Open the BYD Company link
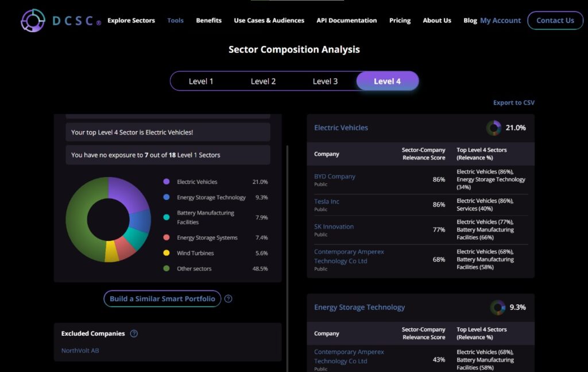The image size is (588, 372). [x=335, y=177]
